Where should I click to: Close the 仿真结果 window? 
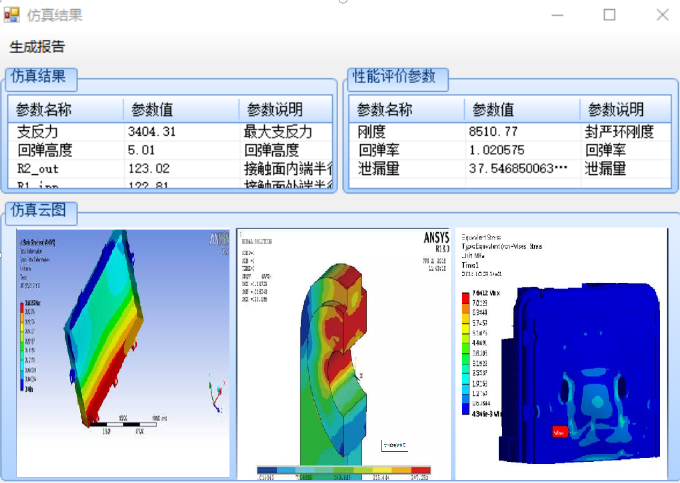coord(662,15)
